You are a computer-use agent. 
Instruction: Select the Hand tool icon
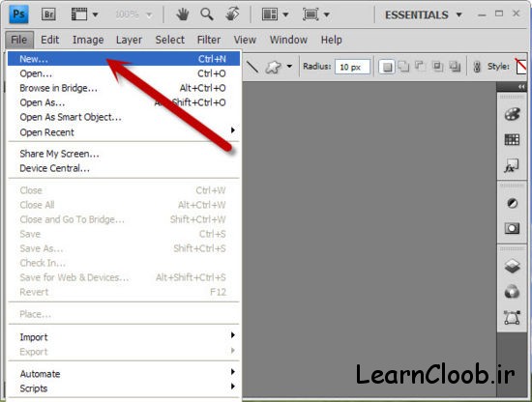pyautogui.click(x=183, y=14)
